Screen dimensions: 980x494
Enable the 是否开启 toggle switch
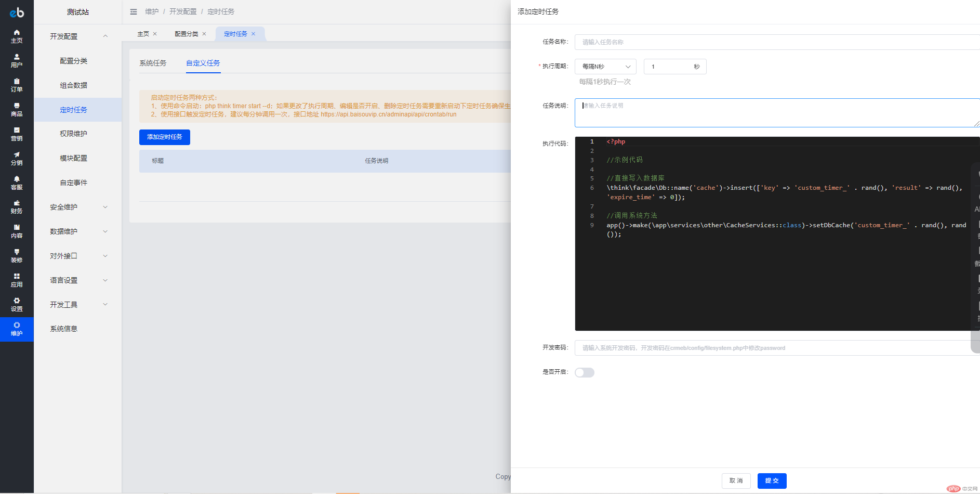(x=584, y=372)
